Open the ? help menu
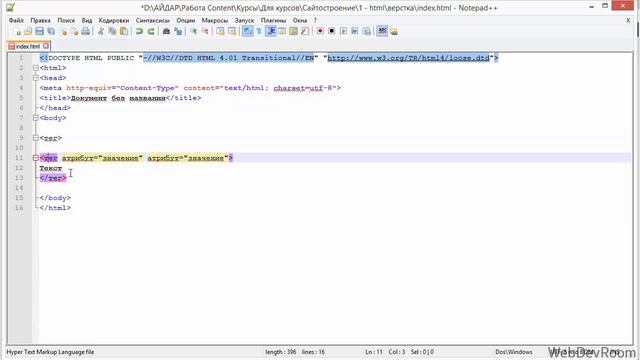 (x=315, y=20)
